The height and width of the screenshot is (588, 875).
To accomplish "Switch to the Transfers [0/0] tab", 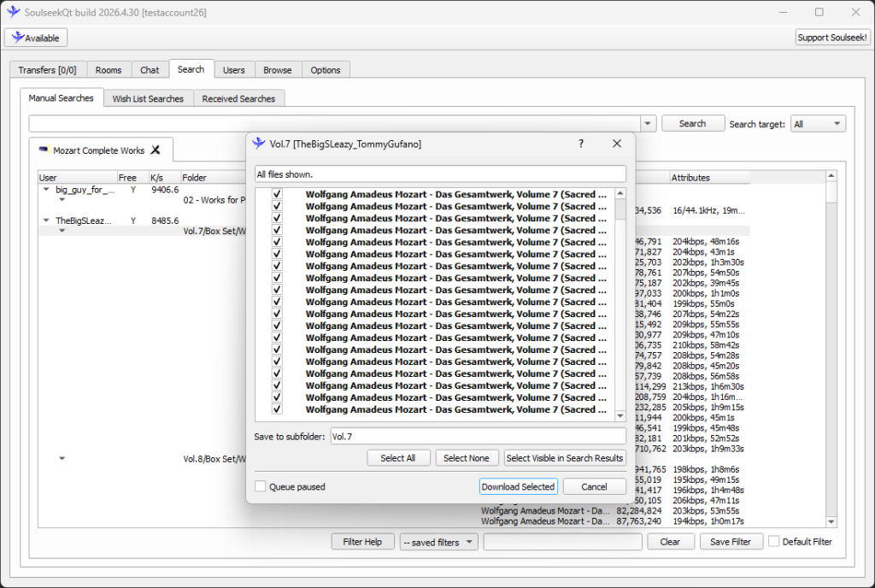I will point(48,70).
